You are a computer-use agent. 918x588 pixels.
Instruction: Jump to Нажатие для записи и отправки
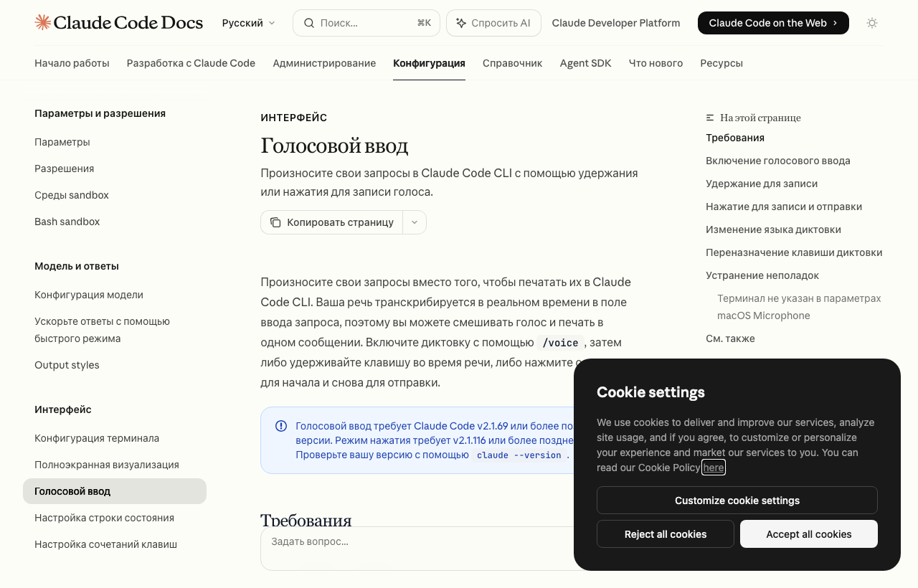[784, 207]
